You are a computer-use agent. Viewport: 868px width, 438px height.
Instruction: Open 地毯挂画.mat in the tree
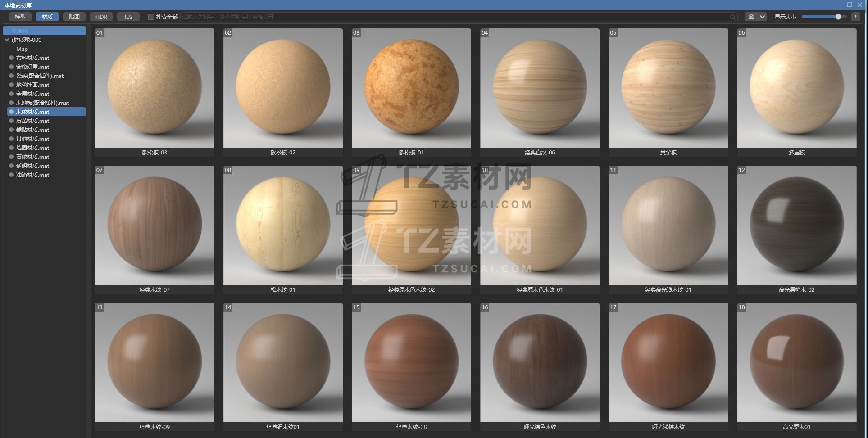pyautogui.click(x=32, y=85)
